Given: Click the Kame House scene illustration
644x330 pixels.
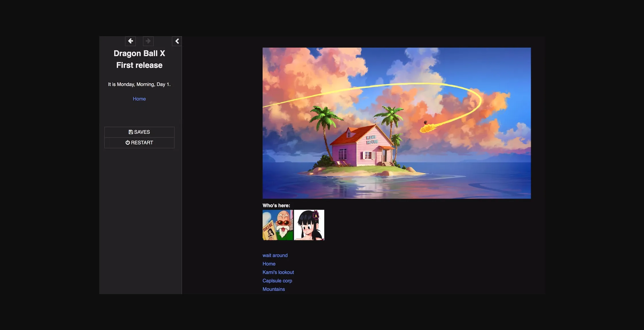Looking at the screenshot, I should pyautogui.click(x=397, y=123).
